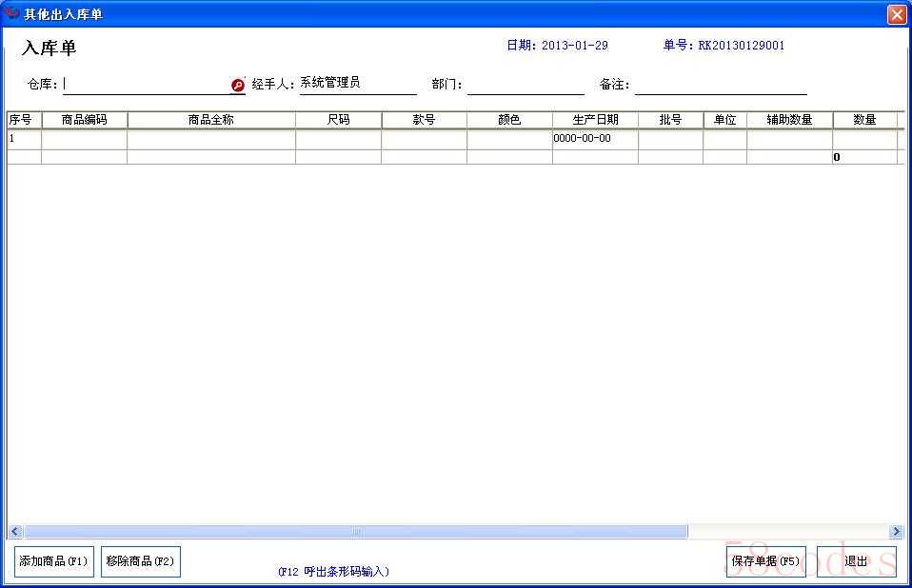Screen dimensions: 912x588
Task: Select the 商品编码 column header
Action: (x=84, y=120)
